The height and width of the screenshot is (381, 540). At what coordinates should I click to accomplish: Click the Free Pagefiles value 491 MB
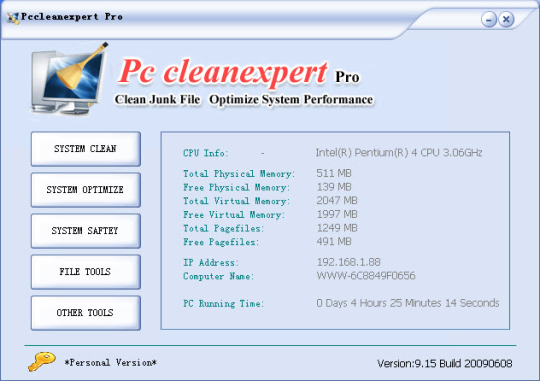pyautogui.click(x=334, y=241)
